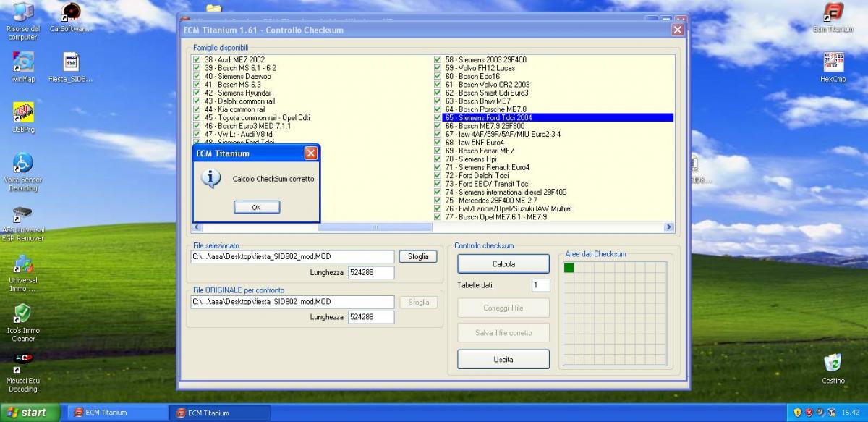868x422 pixels.
Task: Click the yellow shield tray icon
Action: pos(798,413)
